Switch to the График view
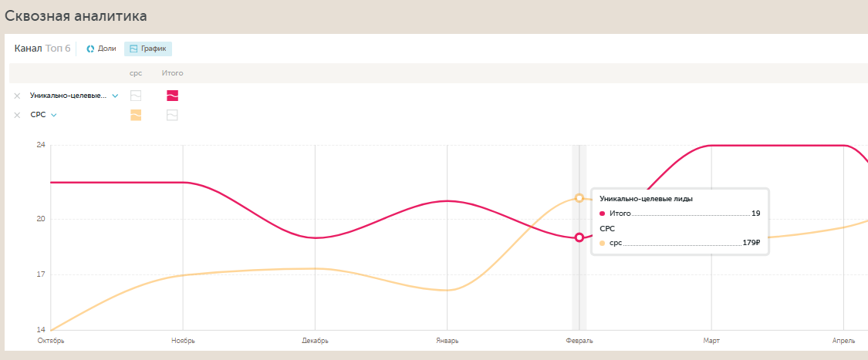 [x=148, y=49]
